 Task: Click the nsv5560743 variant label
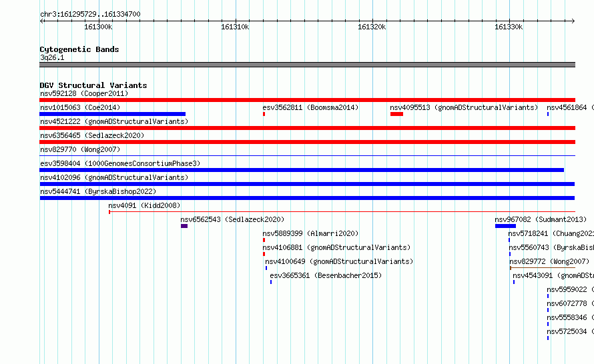click(x=551, y=247)
